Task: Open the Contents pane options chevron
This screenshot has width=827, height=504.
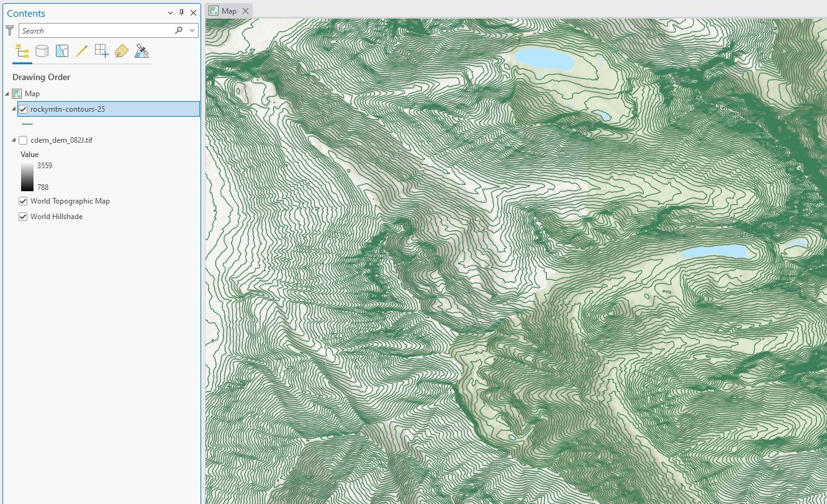Action: 170,13
